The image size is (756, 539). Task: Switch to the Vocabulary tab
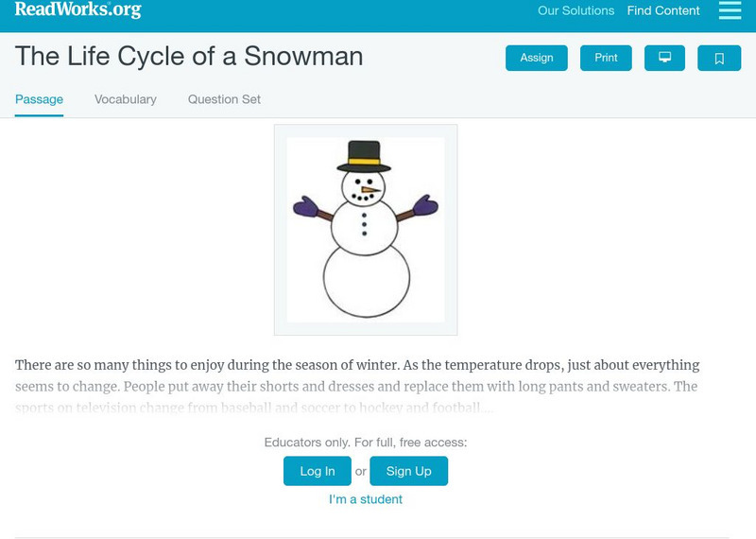126,99
